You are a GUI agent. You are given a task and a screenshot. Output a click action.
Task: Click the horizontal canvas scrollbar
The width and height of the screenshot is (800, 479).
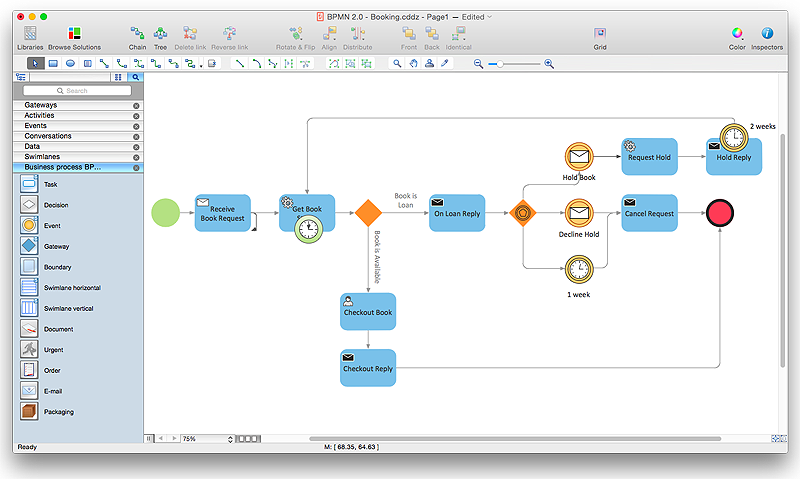pyautogui.click(x=515, y=439)
